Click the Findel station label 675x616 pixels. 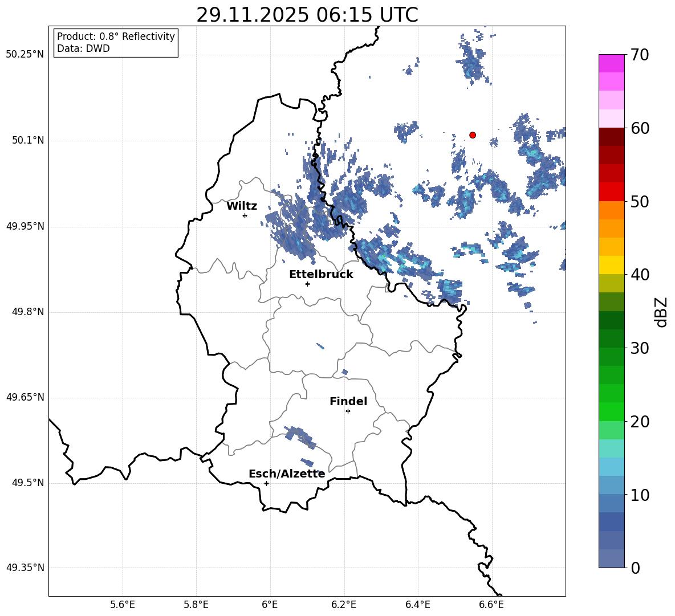tap(348, 401)
